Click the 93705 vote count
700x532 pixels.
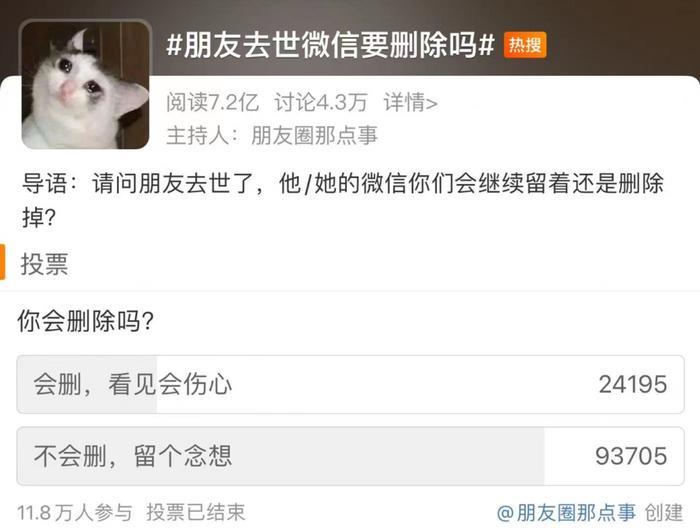click(631, 456)
